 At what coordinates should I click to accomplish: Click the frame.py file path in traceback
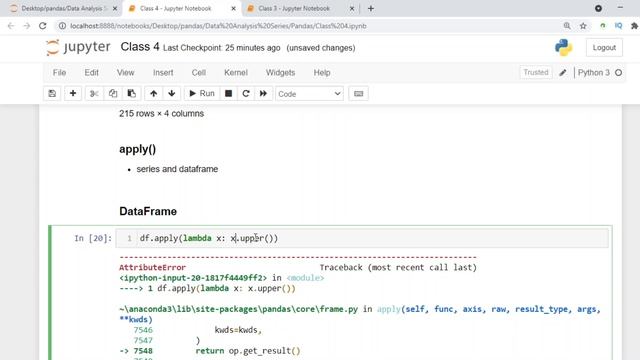tap(238, 309)
